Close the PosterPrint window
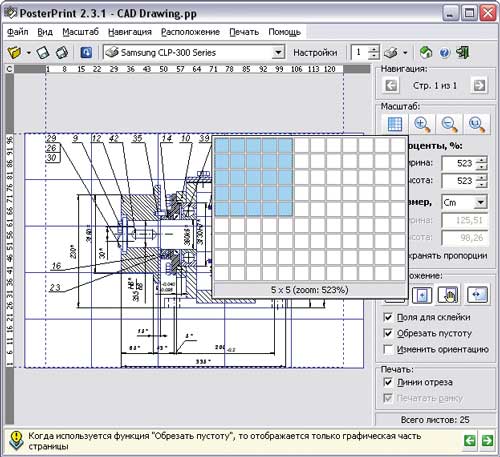This screenshot has width=500, height=457. (488, 13)
